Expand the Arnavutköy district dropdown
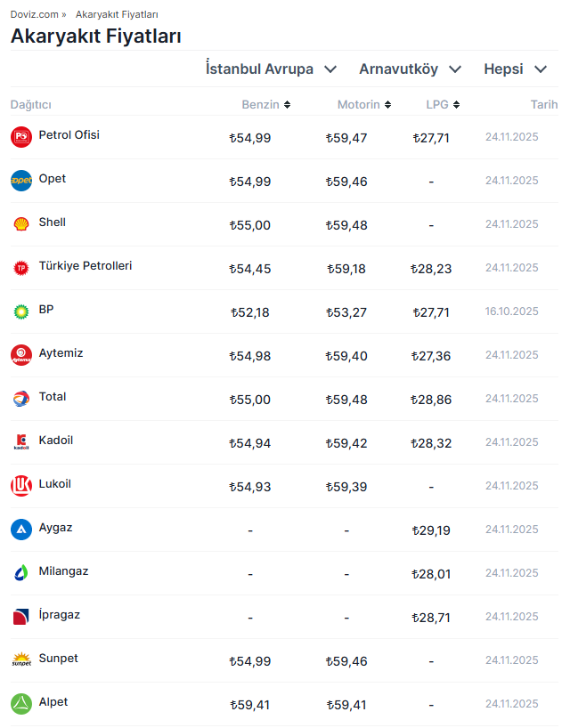562x728 pixels. (411, 69)
